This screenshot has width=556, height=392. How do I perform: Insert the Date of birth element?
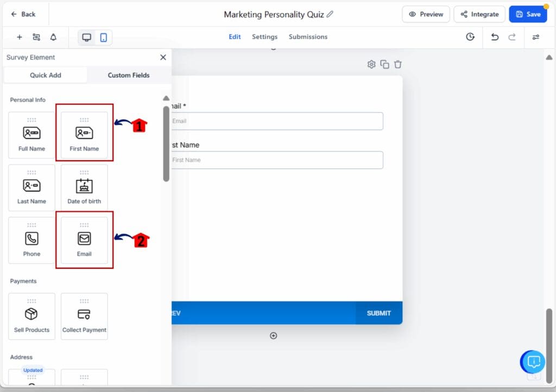[84, 187]
